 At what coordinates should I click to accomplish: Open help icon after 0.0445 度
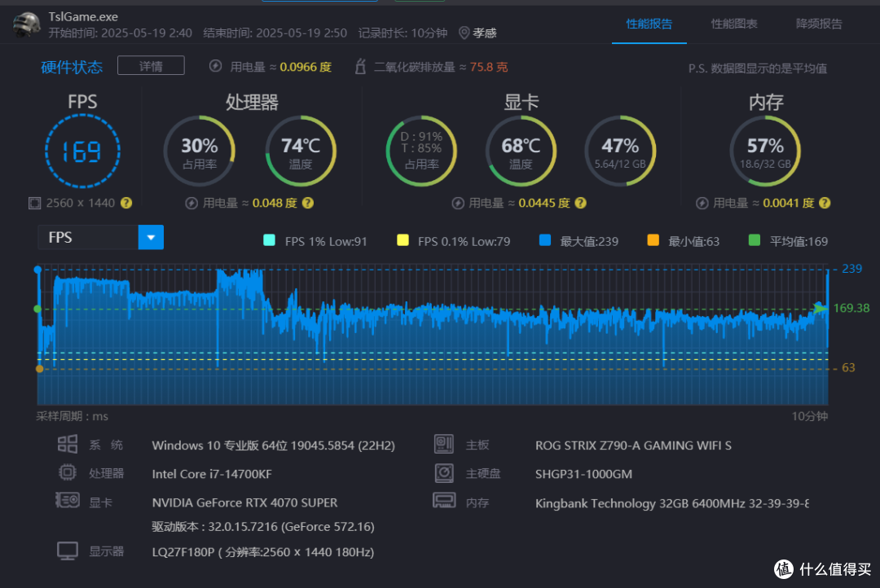581,203
